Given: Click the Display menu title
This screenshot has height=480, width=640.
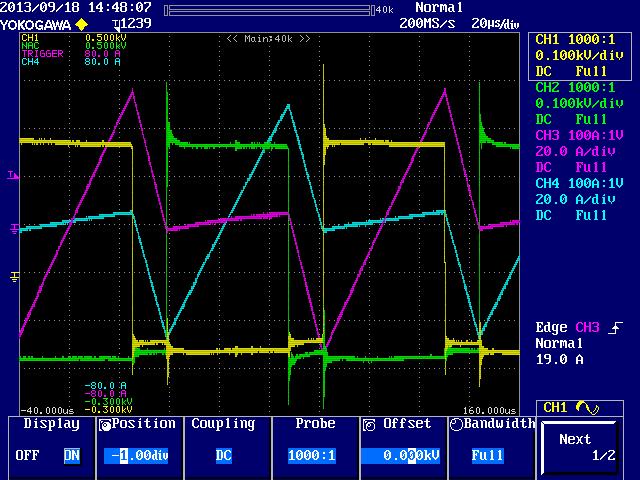Looking at the screenshot, I should [x=51, y=424].
